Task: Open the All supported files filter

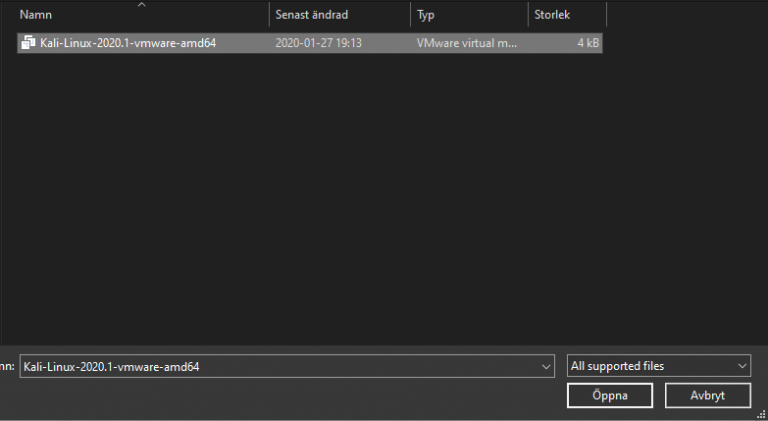Action: pos(650,367)
